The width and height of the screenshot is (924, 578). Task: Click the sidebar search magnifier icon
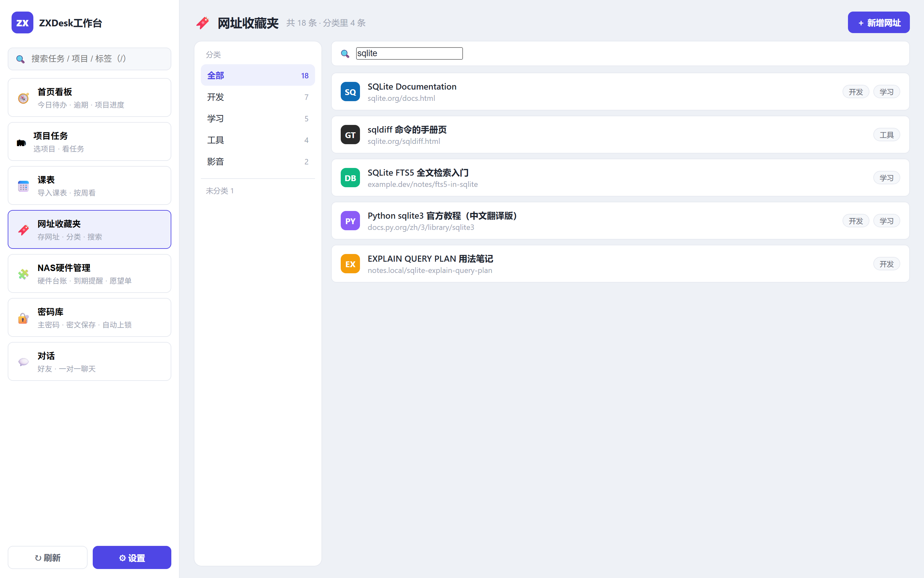[x=20, y=59]
